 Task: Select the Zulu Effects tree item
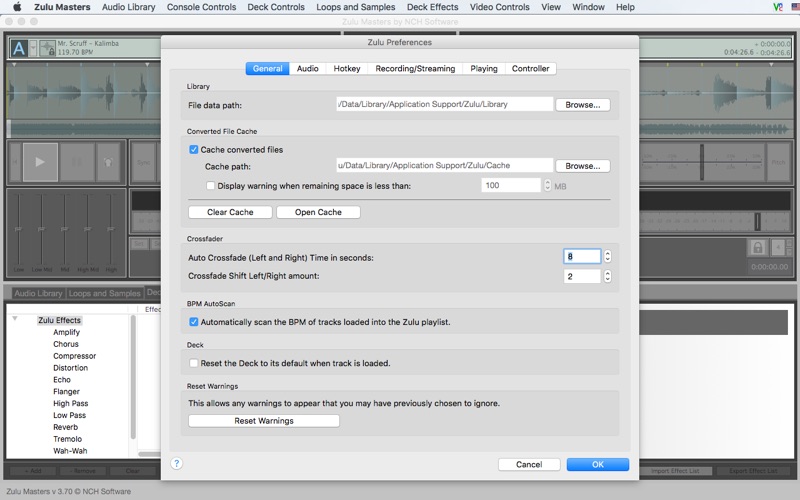click(x=59, y=320)
